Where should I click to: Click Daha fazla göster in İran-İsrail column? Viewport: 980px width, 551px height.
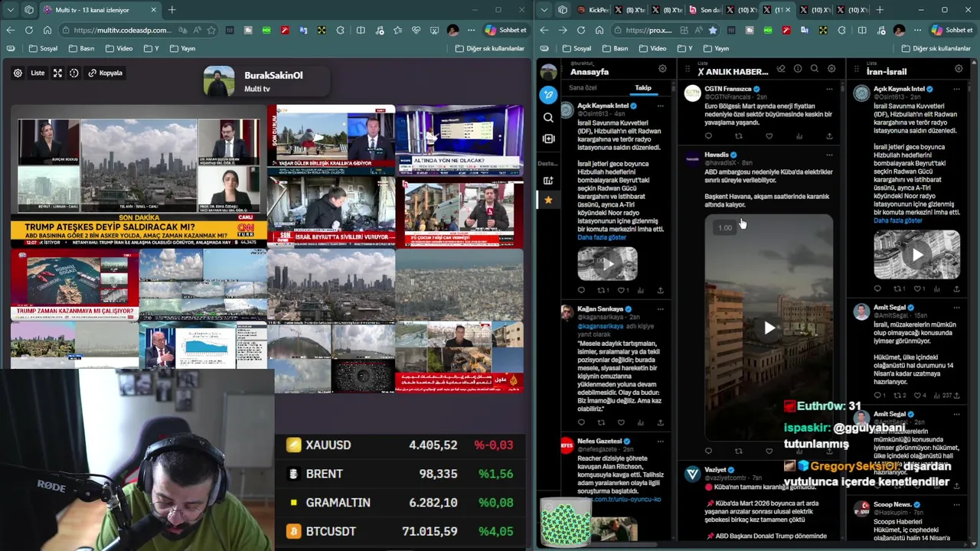point(898,220)
